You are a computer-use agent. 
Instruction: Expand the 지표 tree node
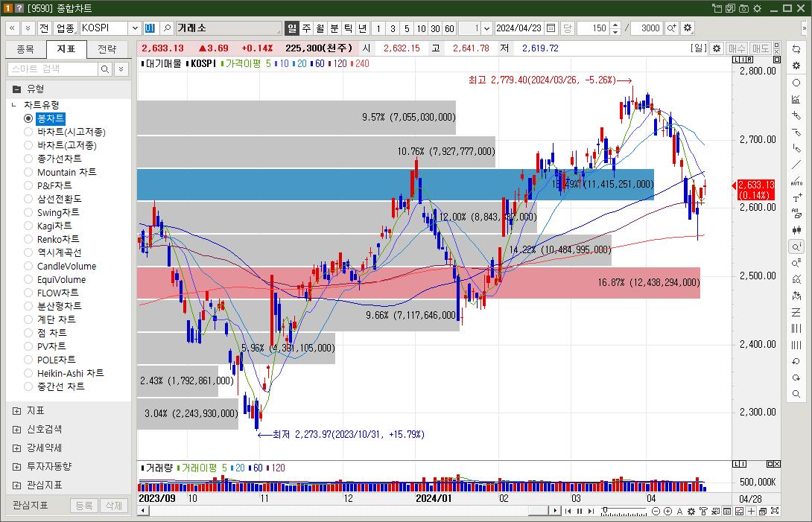click(x=16, y=410)
